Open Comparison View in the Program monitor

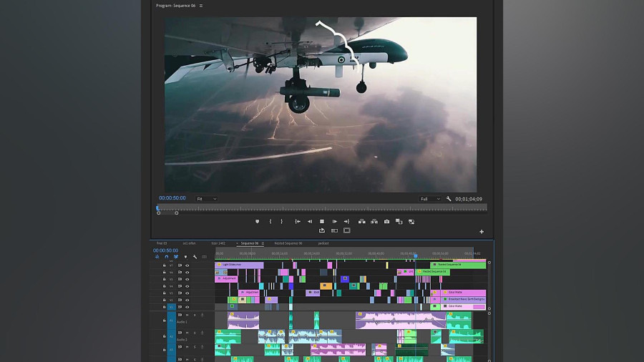click(399, 221)
